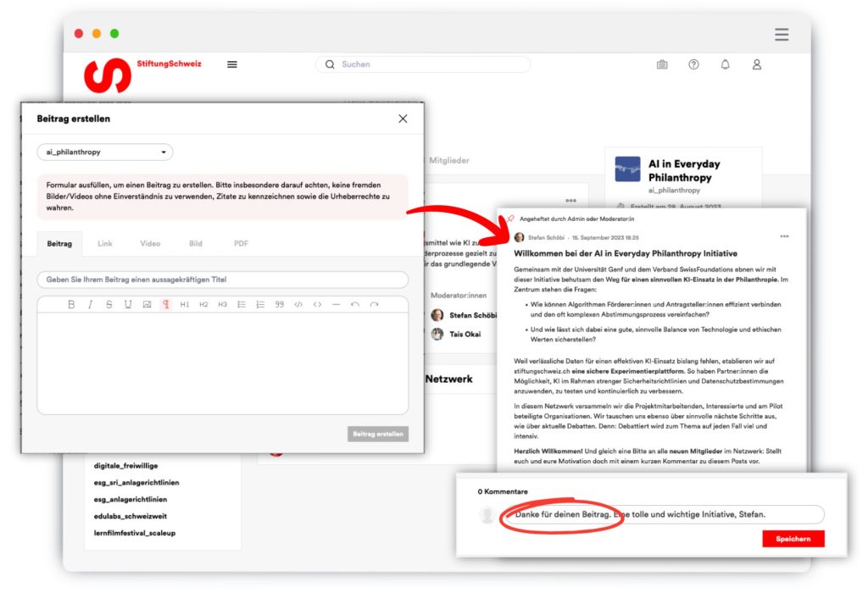Image resolution: width=868 pixels, height=593 pixels.
Task: Insert an image via the editor toolbar icon
Action: pyautogui.click(x=147, y=304)
